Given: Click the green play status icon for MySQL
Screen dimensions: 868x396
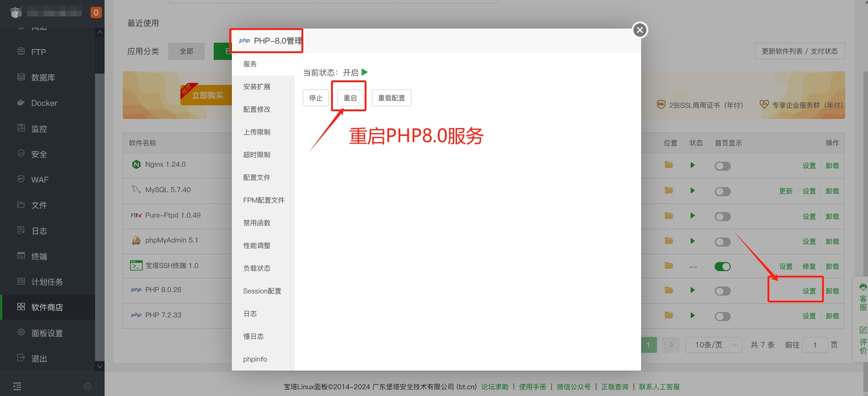Looking at the screenshot, I should 692,191.
